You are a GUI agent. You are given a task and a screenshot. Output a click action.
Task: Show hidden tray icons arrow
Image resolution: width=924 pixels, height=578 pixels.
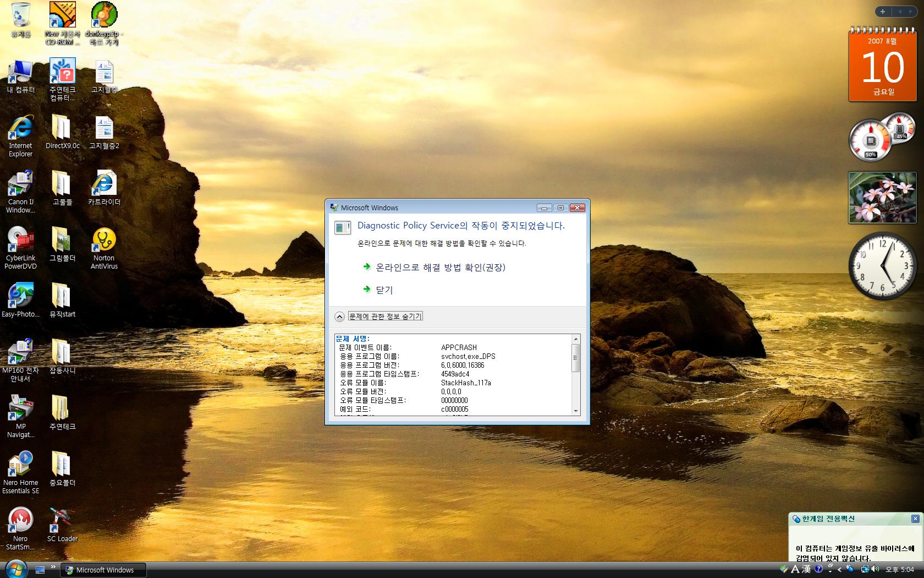839,569
